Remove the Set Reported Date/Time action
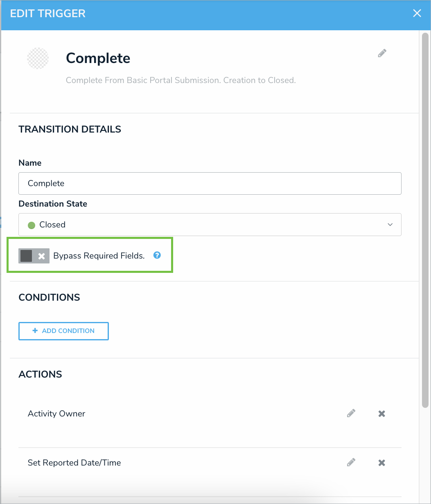431x504 pixels. click(381, 463)
